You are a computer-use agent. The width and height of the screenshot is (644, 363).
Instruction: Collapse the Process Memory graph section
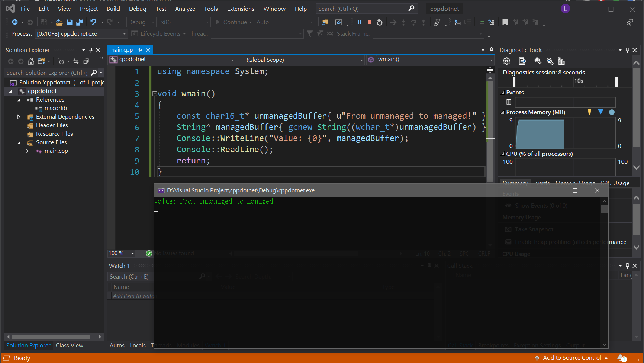[503, 112]
